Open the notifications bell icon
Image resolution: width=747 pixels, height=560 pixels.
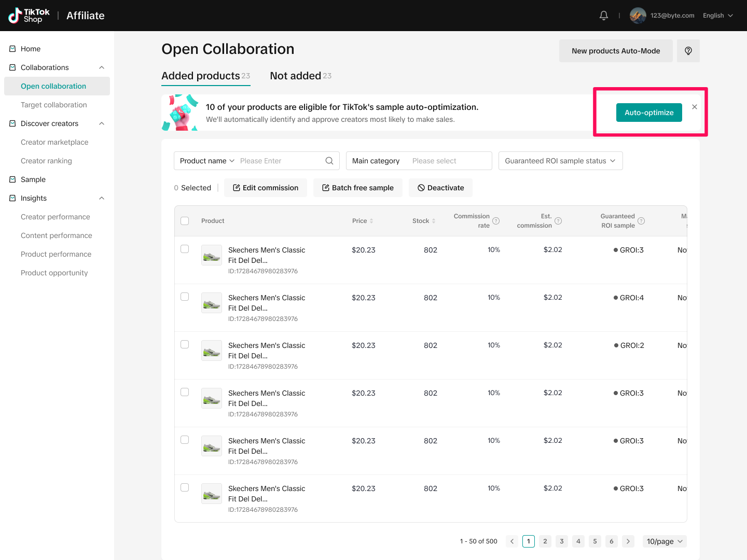[603, 16]
